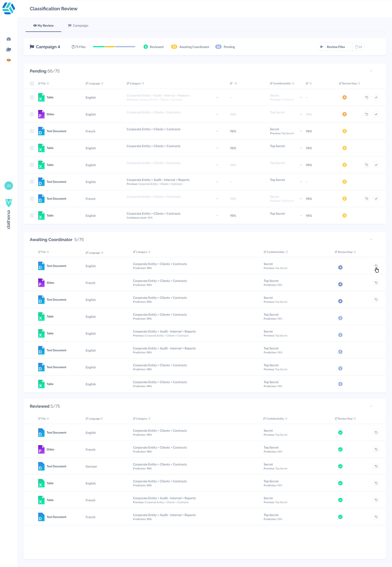Image resolution: width=392 pixels, height=567 pixels.
Task: Open the dashboard gauge icon in sidebar
Action: [x=9, y=39]
